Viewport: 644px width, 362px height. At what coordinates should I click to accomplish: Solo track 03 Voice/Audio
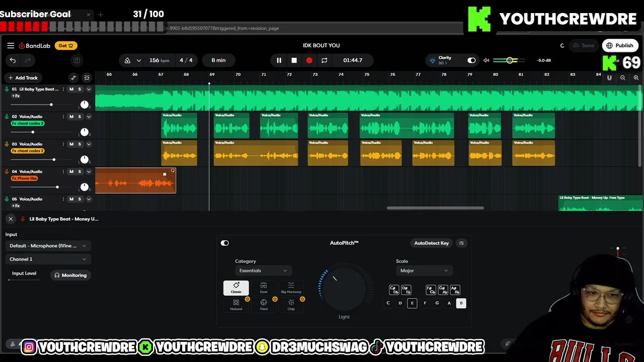click(79, 144)
